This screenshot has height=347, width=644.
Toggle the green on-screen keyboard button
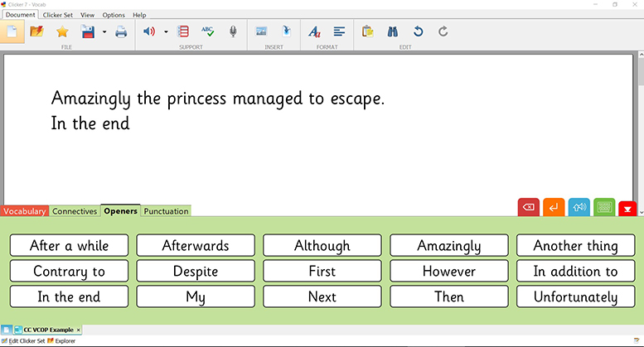click(604, 208)
